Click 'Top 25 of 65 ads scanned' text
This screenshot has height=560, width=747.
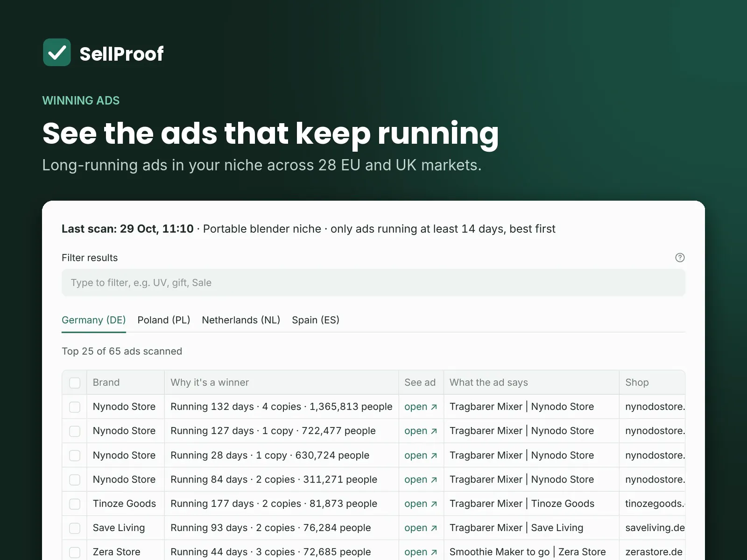[122, 351]
